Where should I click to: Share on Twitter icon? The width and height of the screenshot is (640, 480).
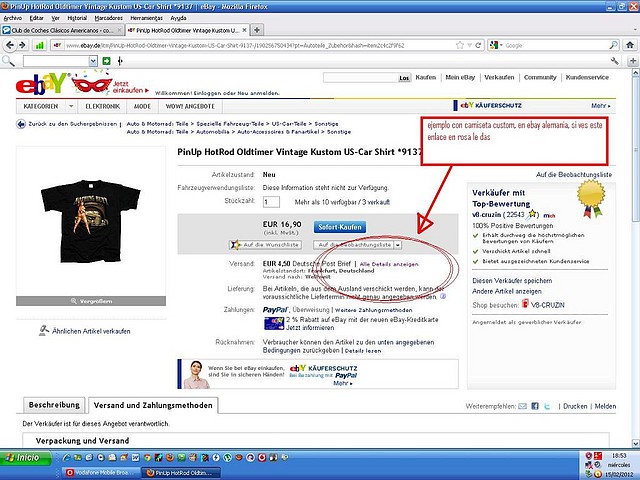(x=547, y=406)
